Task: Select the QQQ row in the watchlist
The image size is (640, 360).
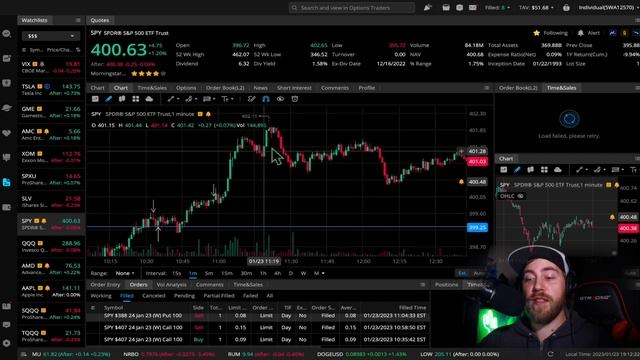Action: click(x=51, y=246)
